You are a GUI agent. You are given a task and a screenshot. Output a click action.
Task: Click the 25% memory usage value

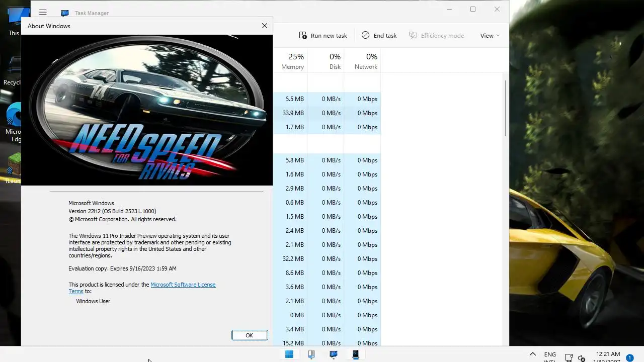coord(296,57)
